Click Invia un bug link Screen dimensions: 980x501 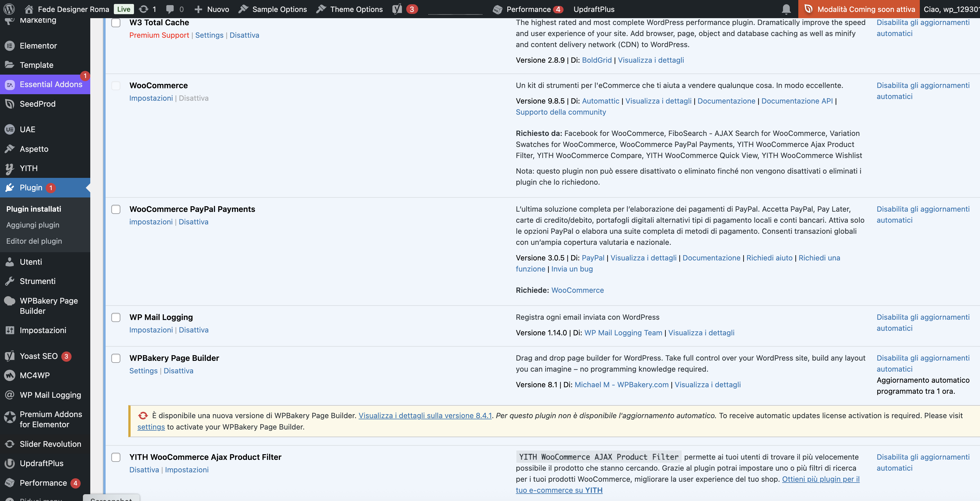572,269
